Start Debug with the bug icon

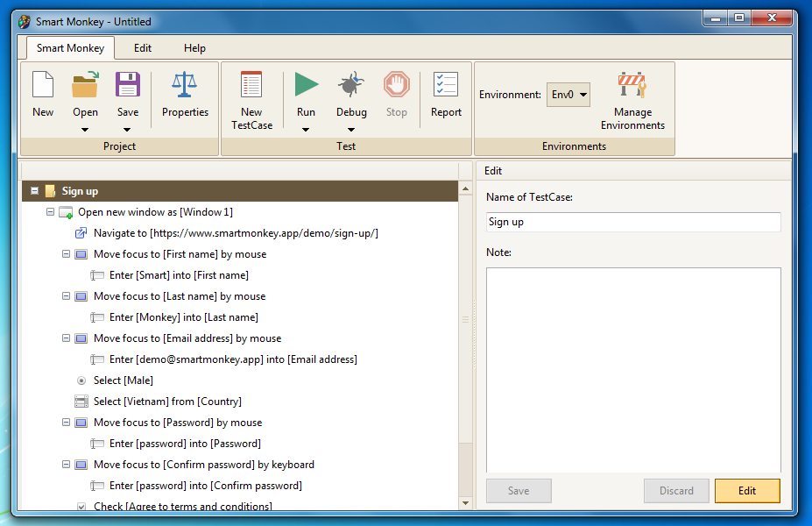351,84
